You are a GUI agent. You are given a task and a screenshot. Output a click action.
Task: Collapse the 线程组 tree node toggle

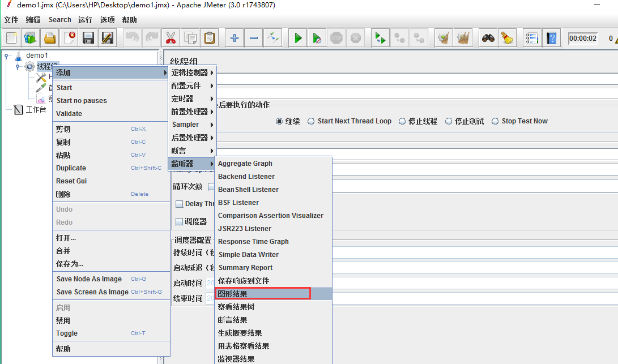tap(18, 67)
